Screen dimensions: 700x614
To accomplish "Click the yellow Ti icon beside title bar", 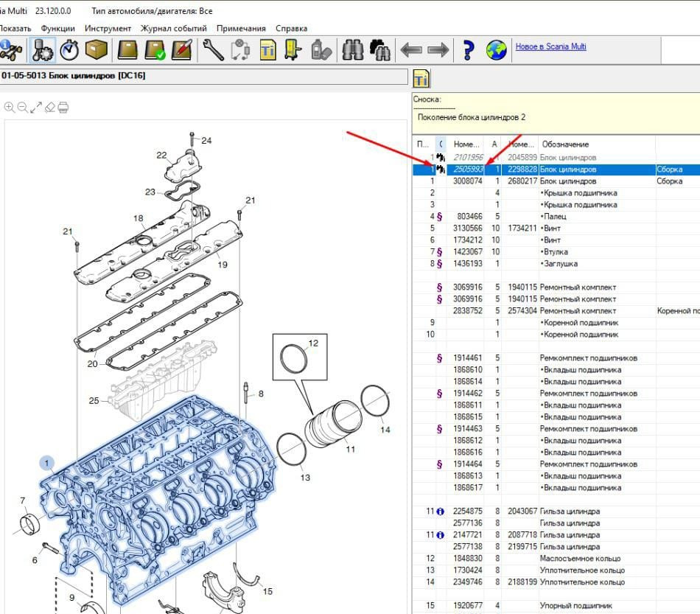I will tap(421, 78).
